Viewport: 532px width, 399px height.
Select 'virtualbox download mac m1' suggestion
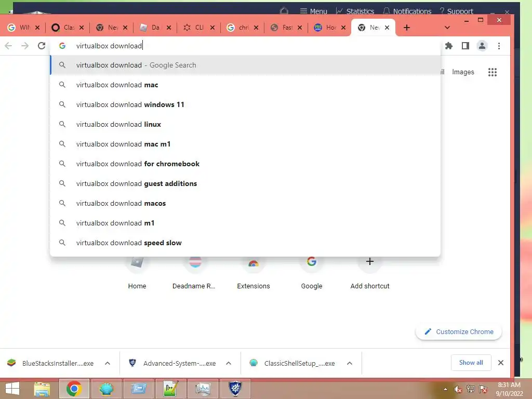click(x=245, y=144)
